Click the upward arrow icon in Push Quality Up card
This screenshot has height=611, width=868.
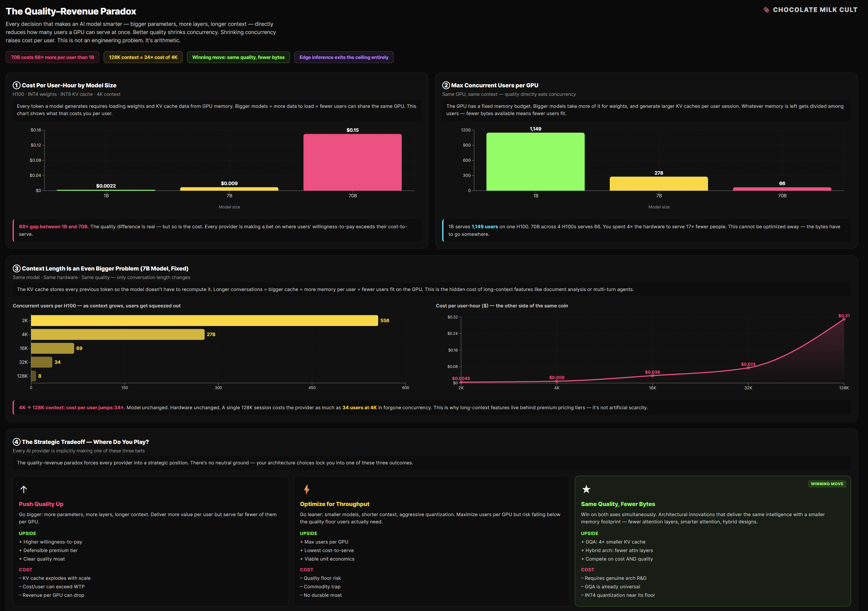[24, 489]
